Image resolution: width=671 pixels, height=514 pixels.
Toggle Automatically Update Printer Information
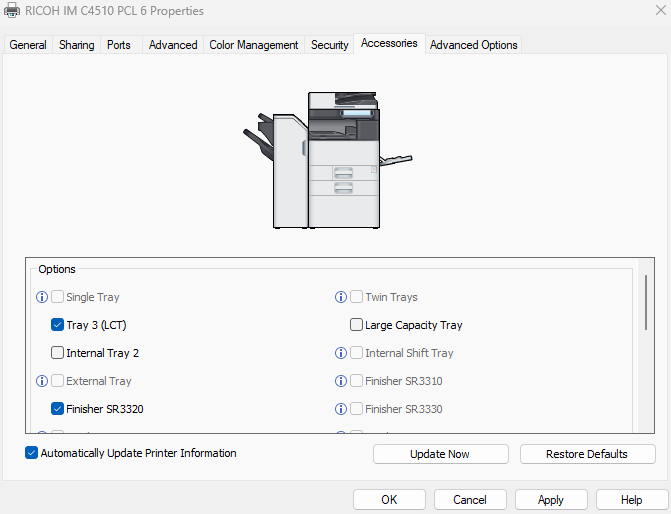pos(31,453)
